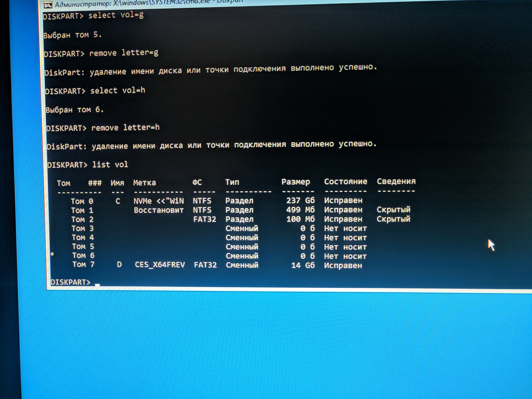
Task: Click the 'Состояние' column header
Action: coord(346,182)
